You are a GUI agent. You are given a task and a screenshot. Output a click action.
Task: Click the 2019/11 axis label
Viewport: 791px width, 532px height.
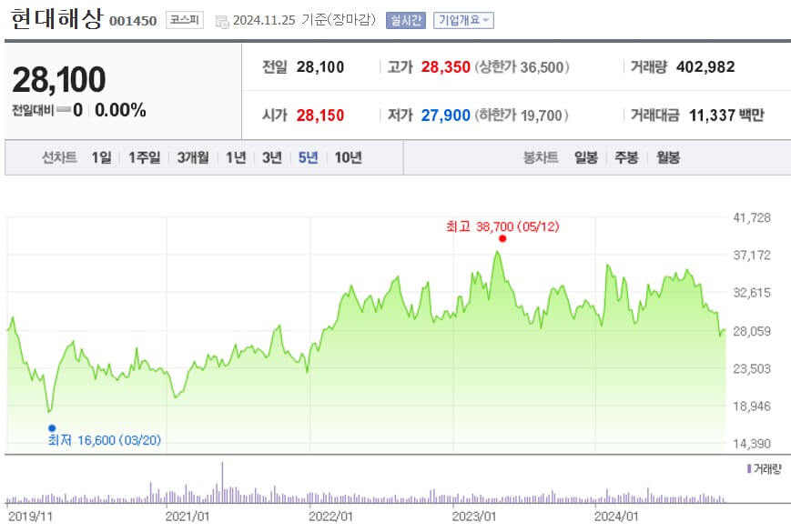coord(30,517)
